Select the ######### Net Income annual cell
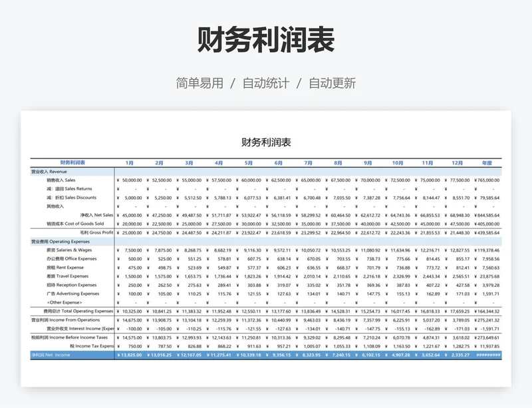This screenshot has width=532, height=408. 488,355
